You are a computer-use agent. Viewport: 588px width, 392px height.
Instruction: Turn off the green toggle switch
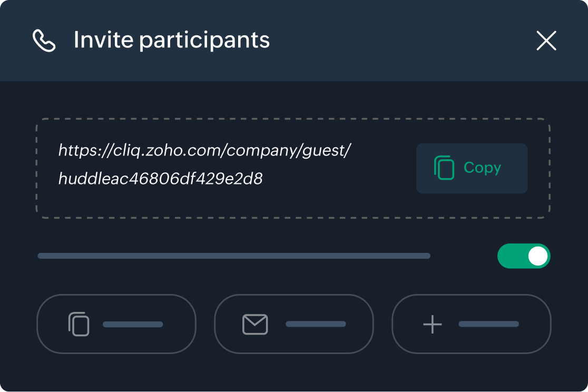523,256
